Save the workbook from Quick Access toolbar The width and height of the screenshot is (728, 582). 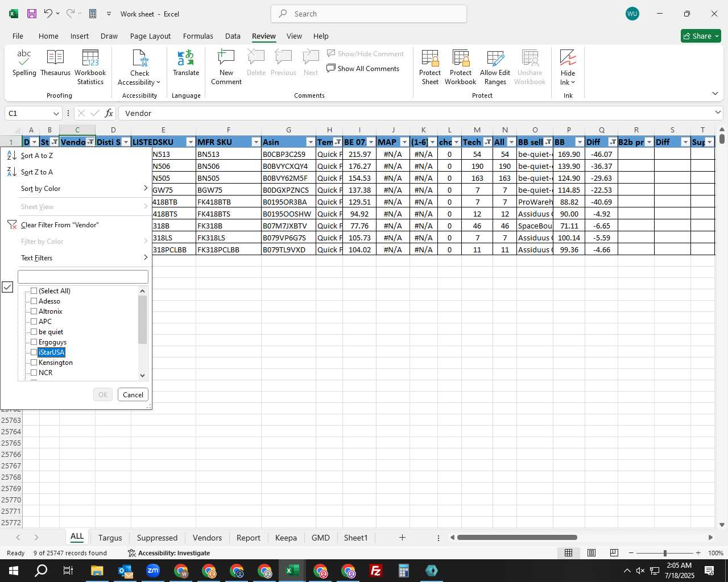[32, 14]
